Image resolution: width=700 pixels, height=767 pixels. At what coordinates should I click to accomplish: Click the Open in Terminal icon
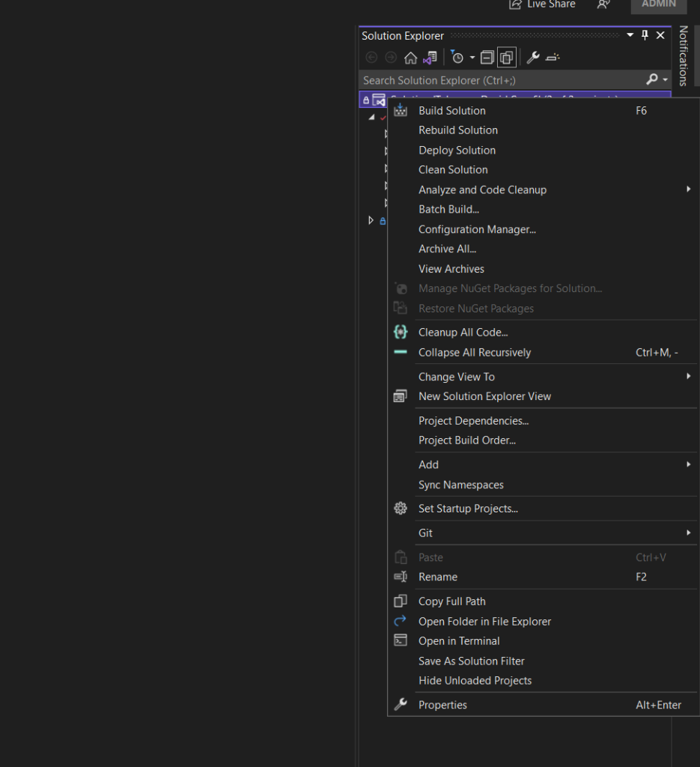[x=401, y=641]
